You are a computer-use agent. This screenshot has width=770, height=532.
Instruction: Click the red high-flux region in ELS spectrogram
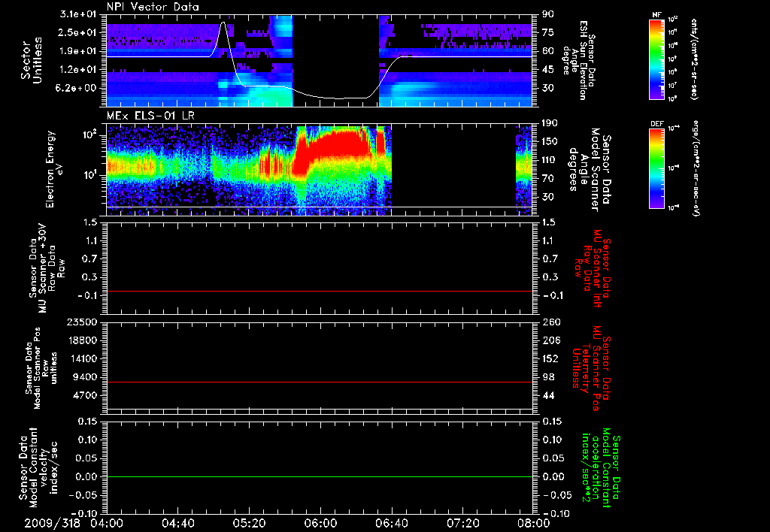[339, 145]
